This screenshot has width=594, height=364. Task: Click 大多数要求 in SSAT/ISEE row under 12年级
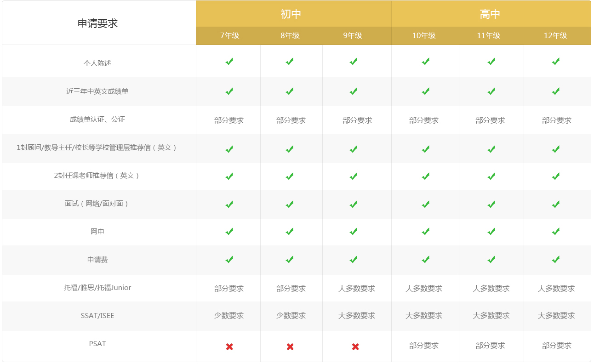(556, 316)
